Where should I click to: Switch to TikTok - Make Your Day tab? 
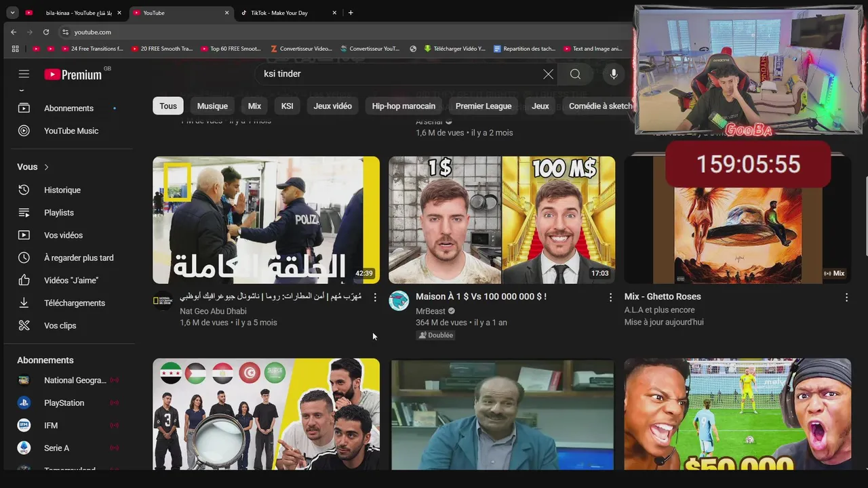coord(285,13)
